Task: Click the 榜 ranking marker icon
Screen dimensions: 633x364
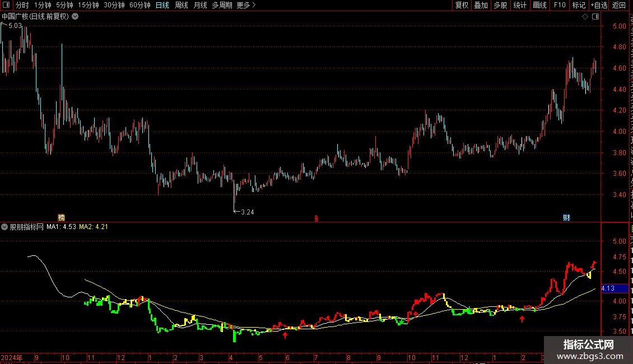Action: [62, 217]
